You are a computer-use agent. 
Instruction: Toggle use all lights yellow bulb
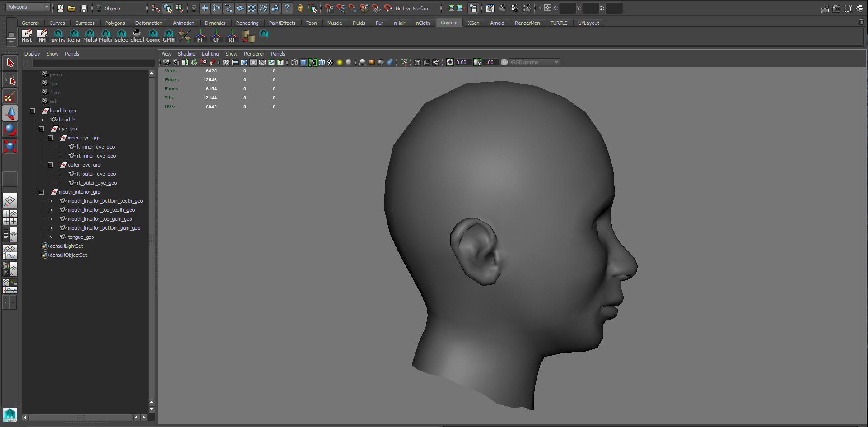point(340,62)
